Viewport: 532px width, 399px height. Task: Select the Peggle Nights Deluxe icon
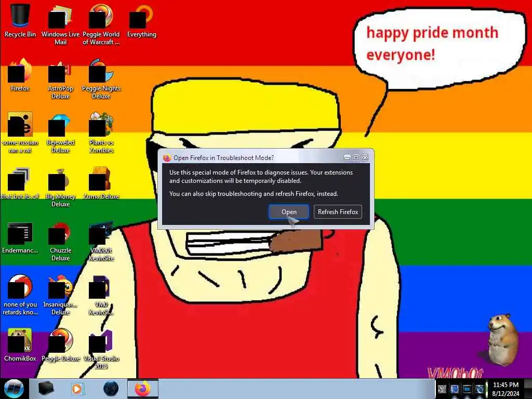tap(101, 79)
